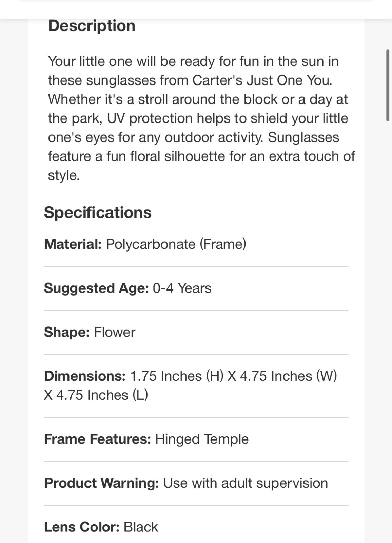This screenshot has height=543, width=392.
Task: Click the bold Dimensions: label
Action: coord(85,376)
